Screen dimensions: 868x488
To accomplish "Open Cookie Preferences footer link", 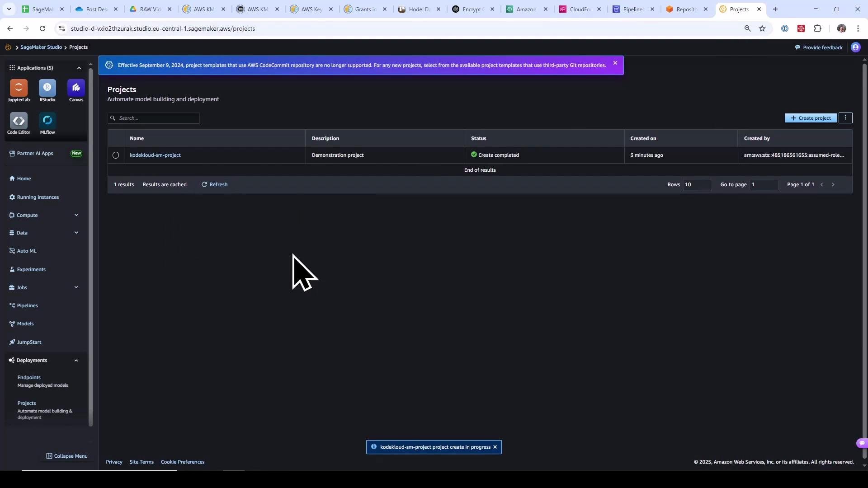I will 183,462.
